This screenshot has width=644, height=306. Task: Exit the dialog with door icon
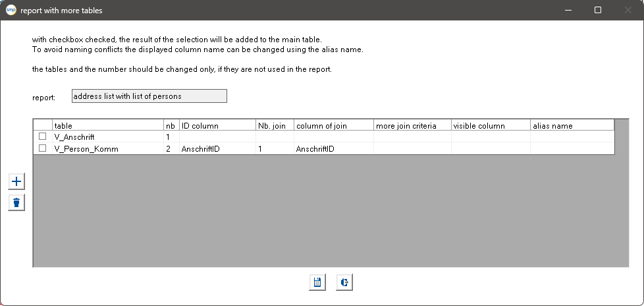(344, 282)
